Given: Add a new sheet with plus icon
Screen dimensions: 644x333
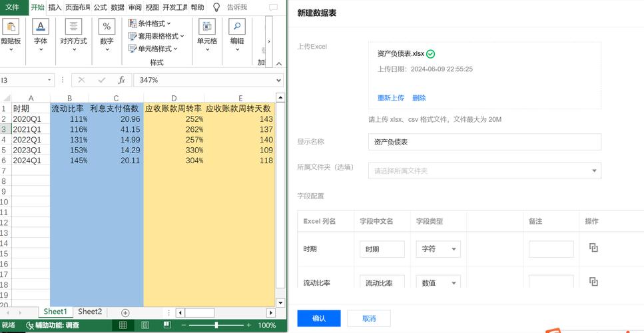Looking at the screenshot, I should 125,313.
